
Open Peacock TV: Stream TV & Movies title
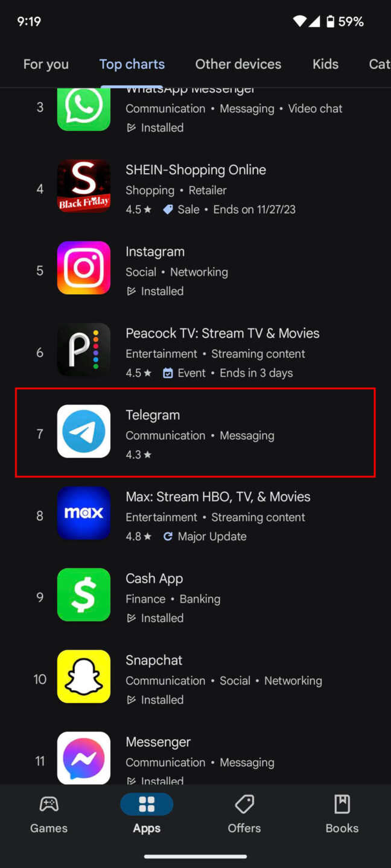coord(223,333)
